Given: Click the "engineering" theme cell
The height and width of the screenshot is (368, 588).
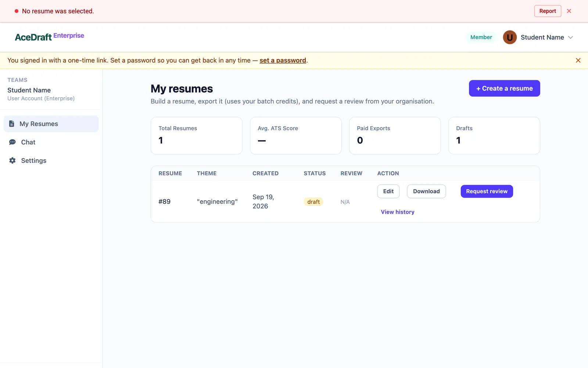Looking at the screenshot, I should point(217,202).
